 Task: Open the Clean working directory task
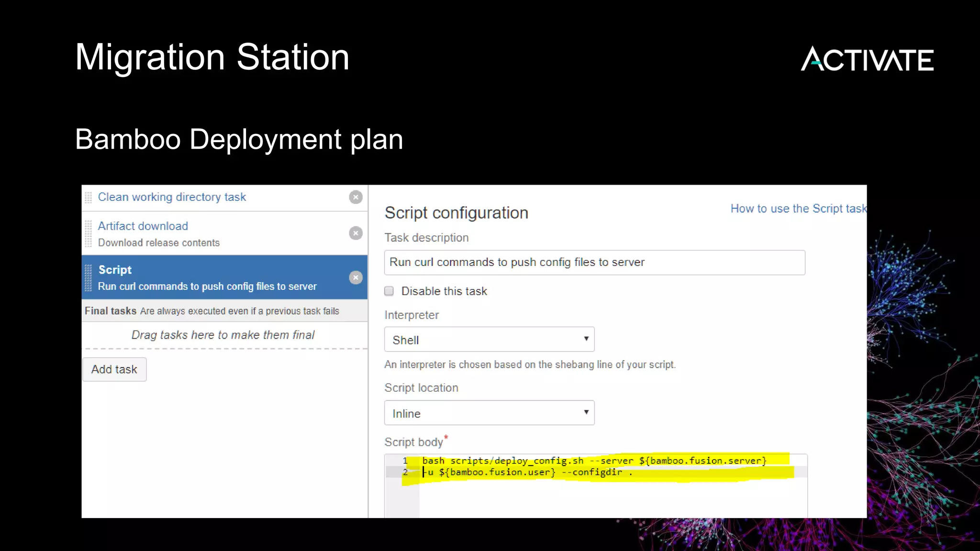click(x=172, y=197)
